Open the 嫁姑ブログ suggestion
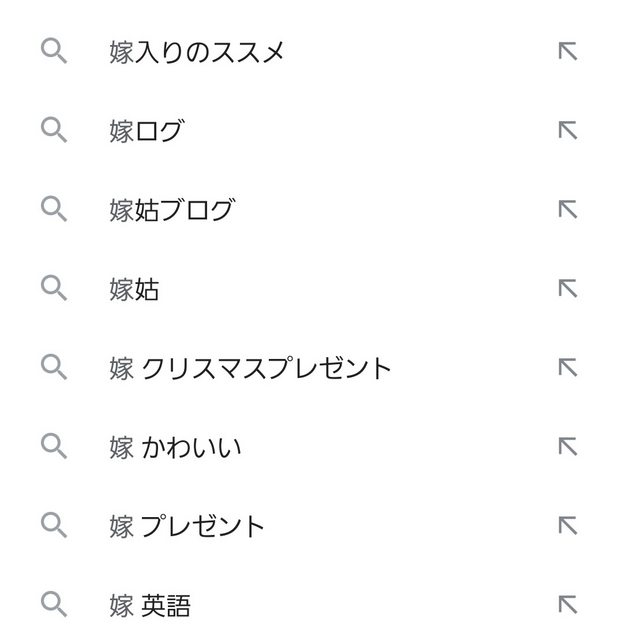 coord(172,210)
